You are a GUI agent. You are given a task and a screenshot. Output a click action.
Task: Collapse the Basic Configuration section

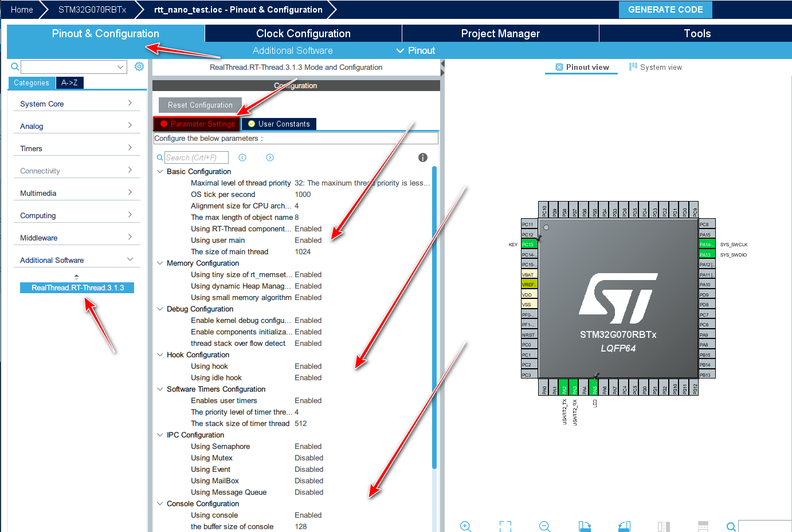tap(159, 171)
